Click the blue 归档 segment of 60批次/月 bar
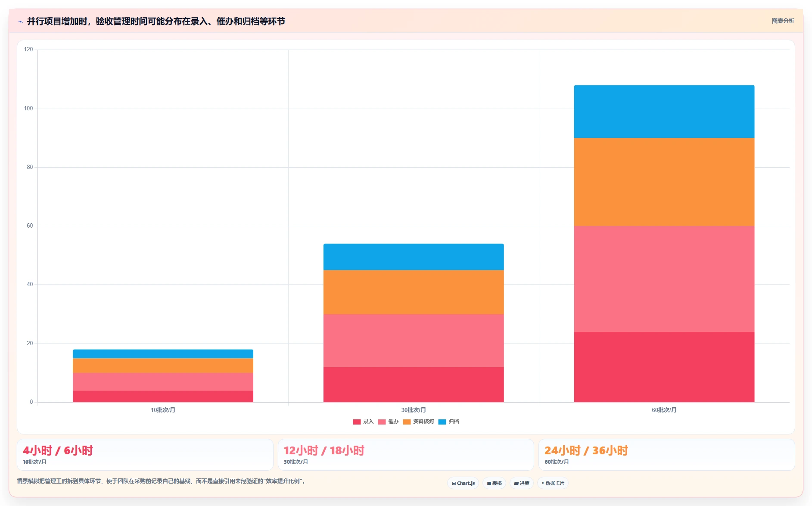 coord(664,112)
